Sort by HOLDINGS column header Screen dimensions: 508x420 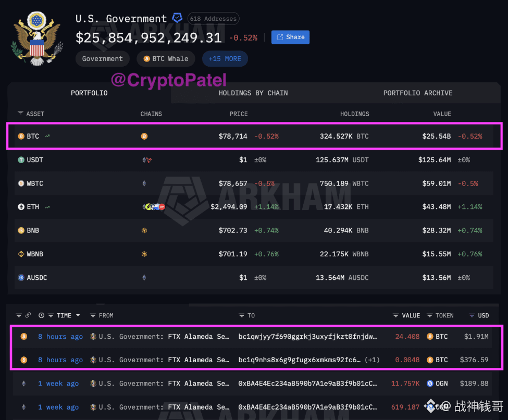[x=354, y=114]
